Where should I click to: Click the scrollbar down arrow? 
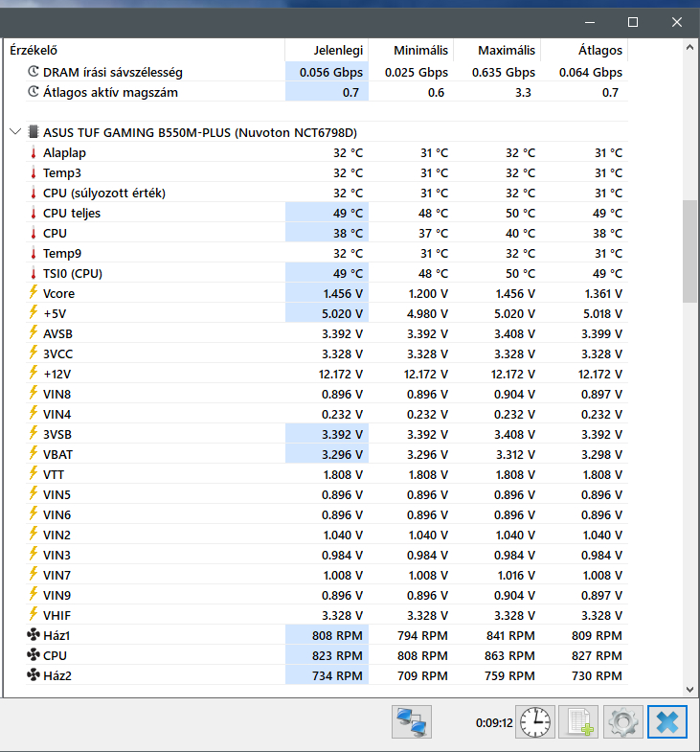tap(689, 688)
